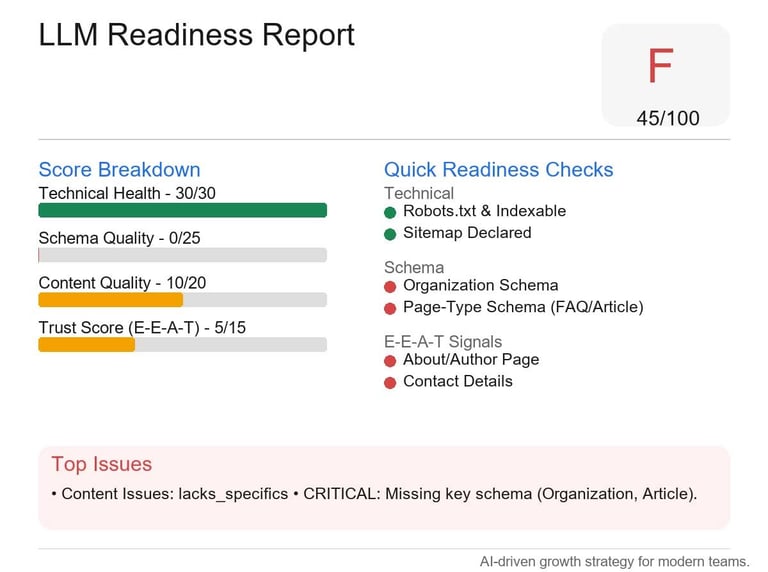Click the green dot beside Sitemap Declared
This screenshot has width=768, height=572.
pos(390,235)
